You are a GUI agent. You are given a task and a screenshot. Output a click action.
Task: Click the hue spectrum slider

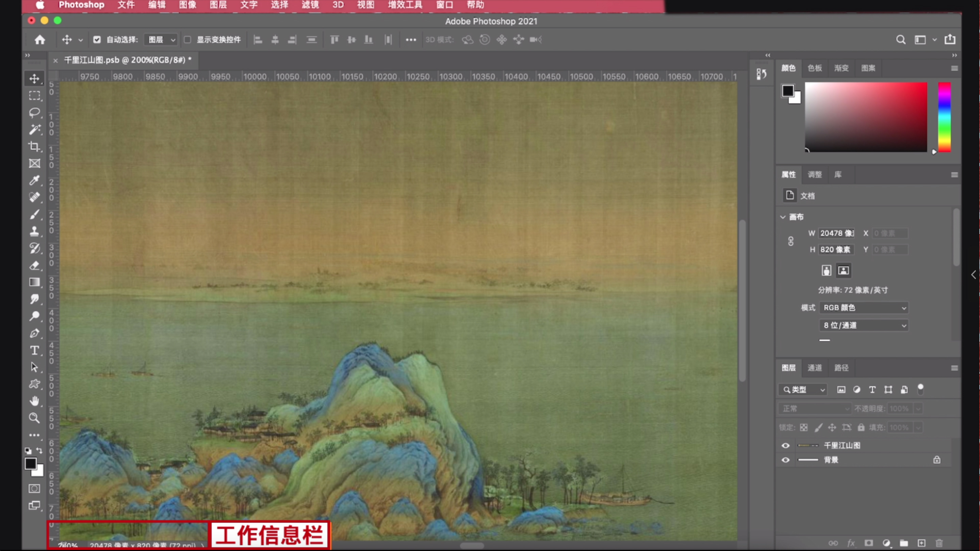coord(944,117)
